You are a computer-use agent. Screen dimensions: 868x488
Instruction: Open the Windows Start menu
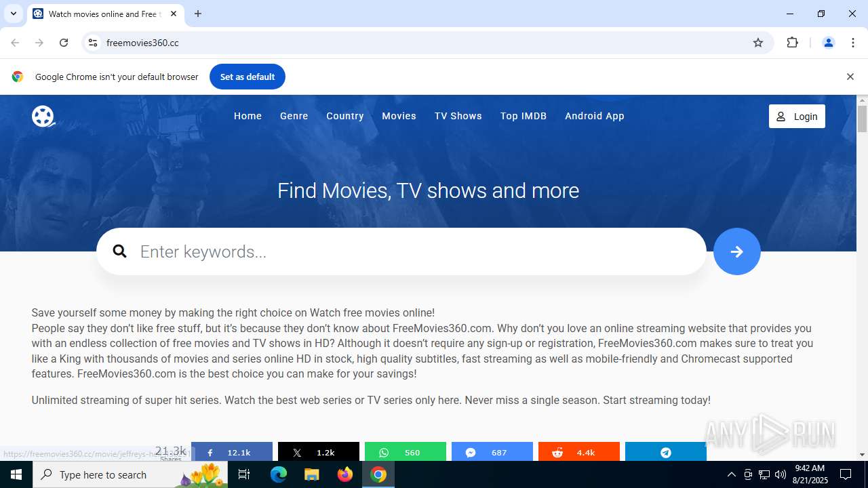click(16, 474)
